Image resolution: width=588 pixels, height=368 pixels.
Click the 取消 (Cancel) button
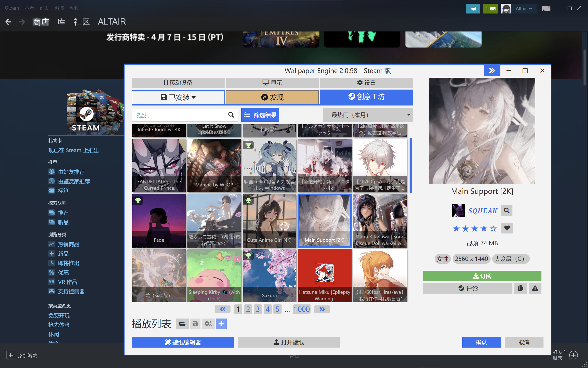pos(524,342)
